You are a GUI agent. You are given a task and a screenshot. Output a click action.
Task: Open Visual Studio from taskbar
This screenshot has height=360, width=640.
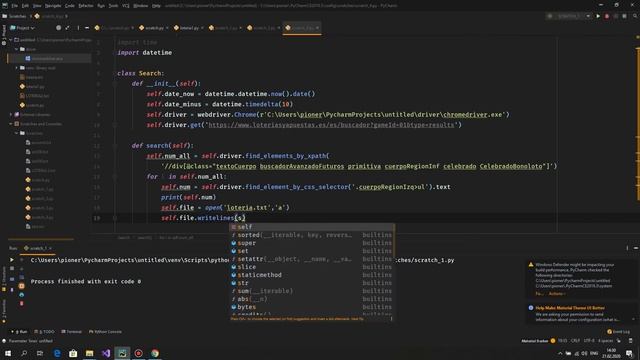tap(106, 353)
